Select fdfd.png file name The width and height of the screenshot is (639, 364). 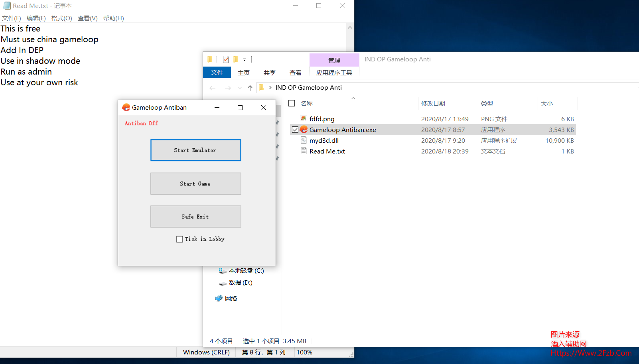click(x=322, y=119)
